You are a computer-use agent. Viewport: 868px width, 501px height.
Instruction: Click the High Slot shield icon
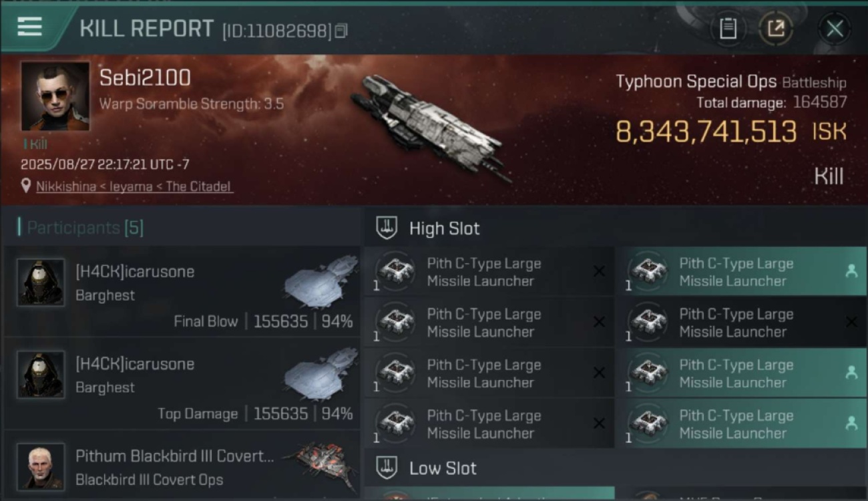pos(387,228)
